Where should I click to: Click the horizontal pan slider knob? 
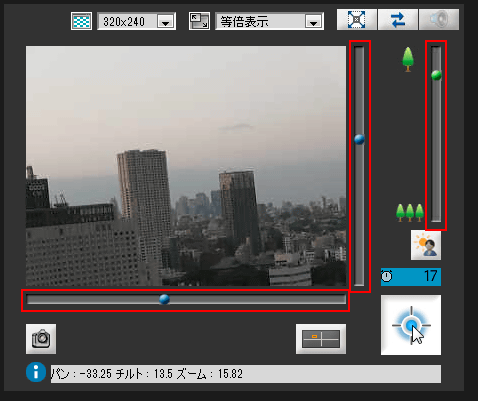[x=164, y=299]
